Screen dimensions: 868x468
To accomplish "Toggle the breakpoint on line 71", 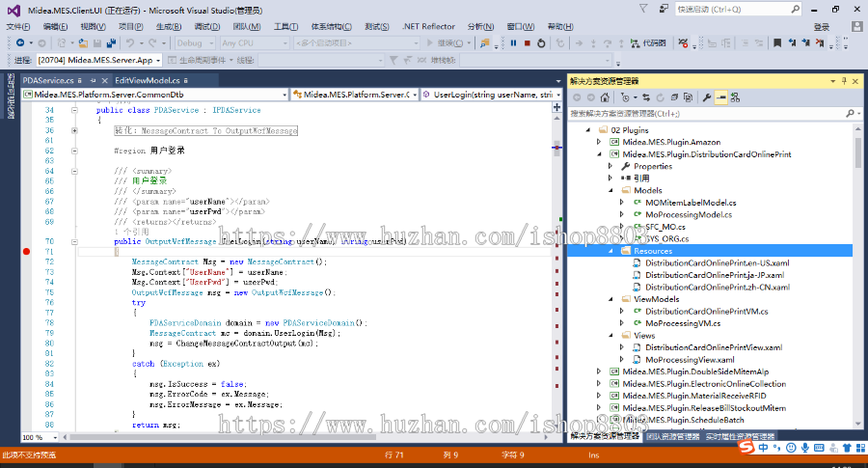I will coord(27,252).
